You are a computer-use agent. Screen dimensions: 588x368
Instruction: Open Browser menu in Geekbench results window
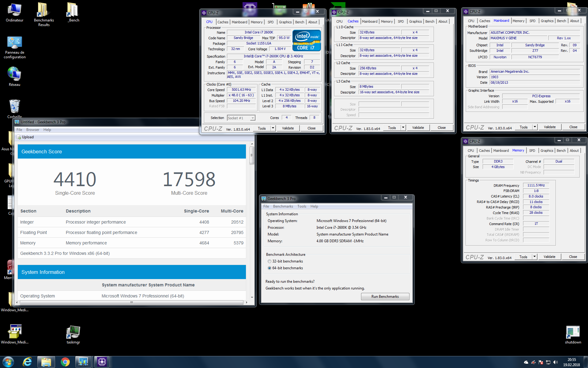point(33,130)
